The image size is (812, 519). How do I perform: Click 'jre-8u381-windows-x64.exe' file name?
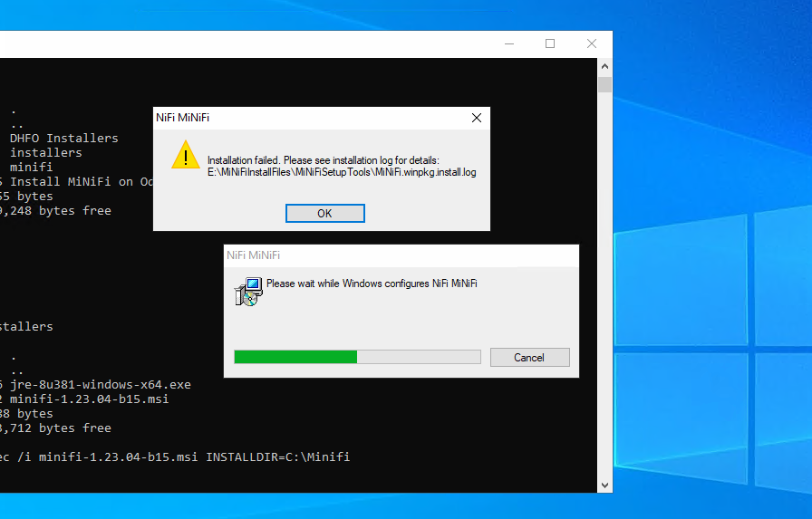click(101, 384)
